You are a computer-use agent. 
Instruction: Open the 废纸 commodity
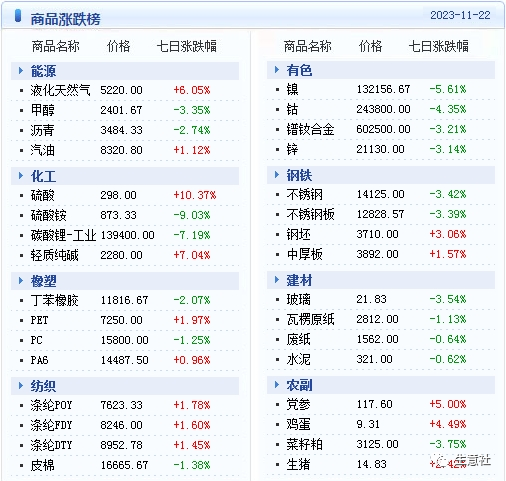coord(298,339)
